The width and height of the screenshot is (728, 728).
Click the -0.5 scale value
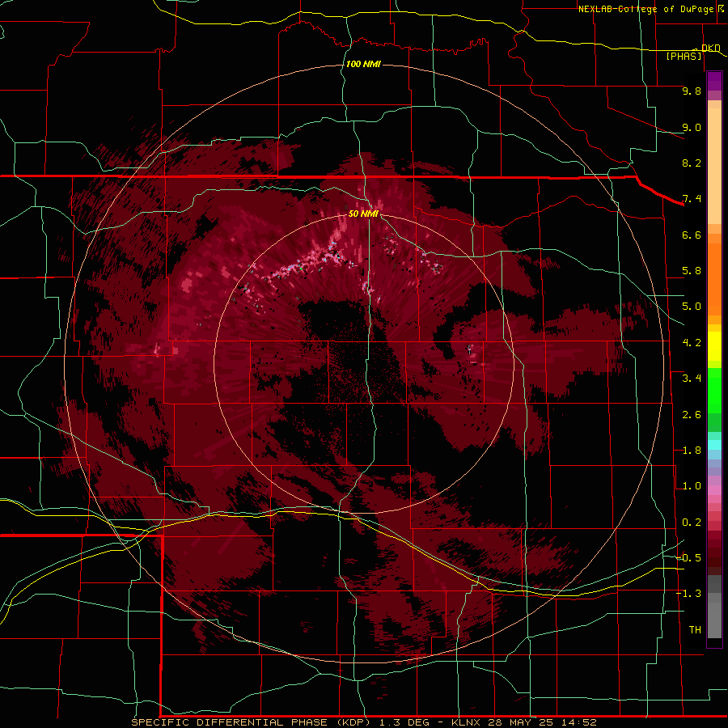tap(689, 557)
